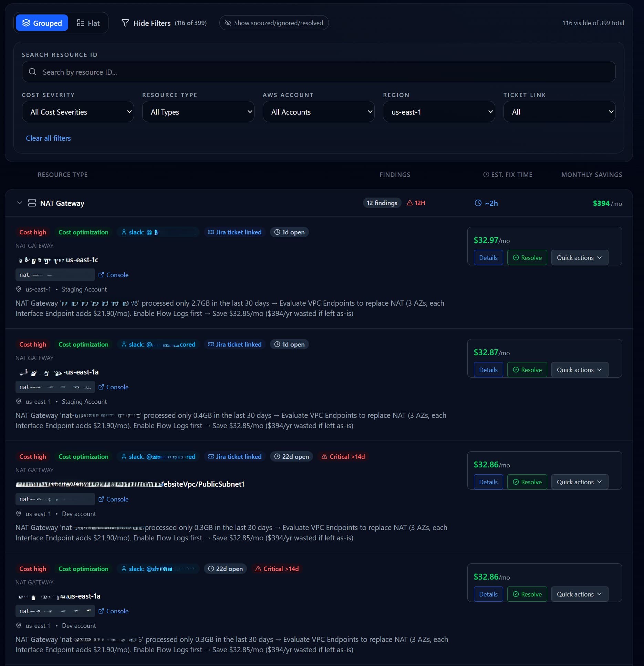The image size is (644, 666).
Task: Click the alert icon on the Critical >14d chip
Action: click(324, 456)
